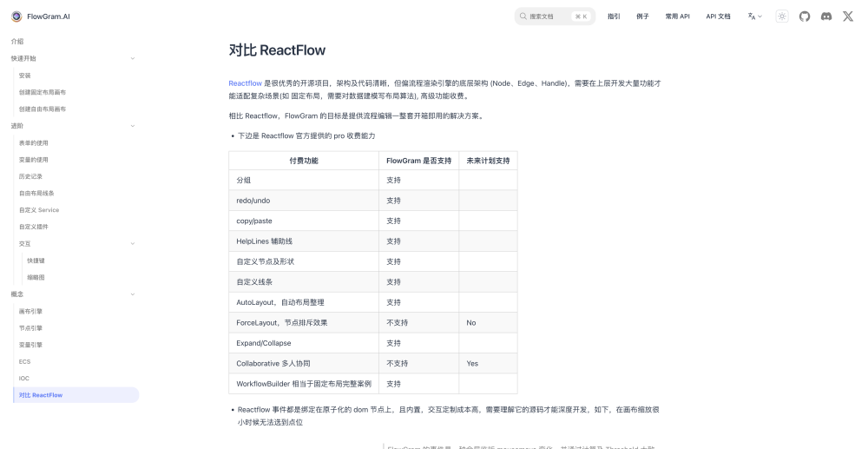Open the language translation dropdown

(x=754, y=17)
